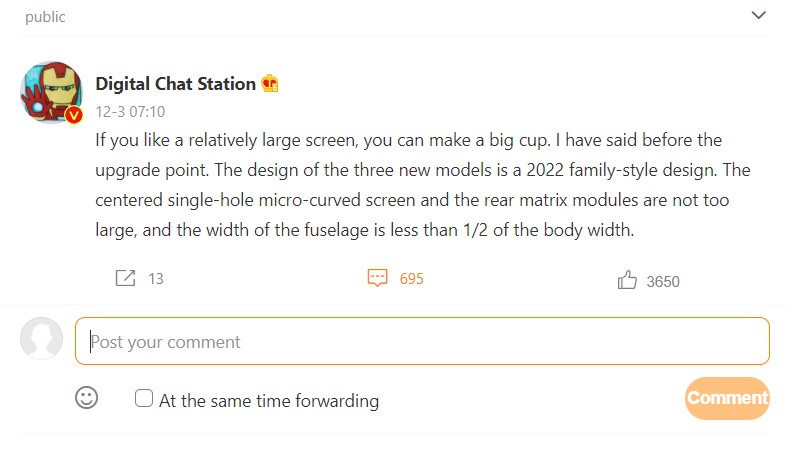Focus the 'Post your comment' input field

coord(422,341)
